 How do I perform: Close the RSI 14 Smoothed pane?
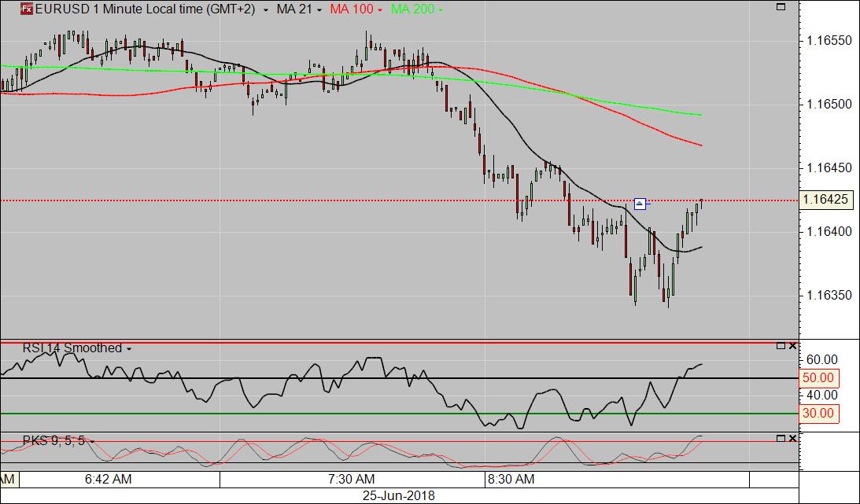coord(792,346)
